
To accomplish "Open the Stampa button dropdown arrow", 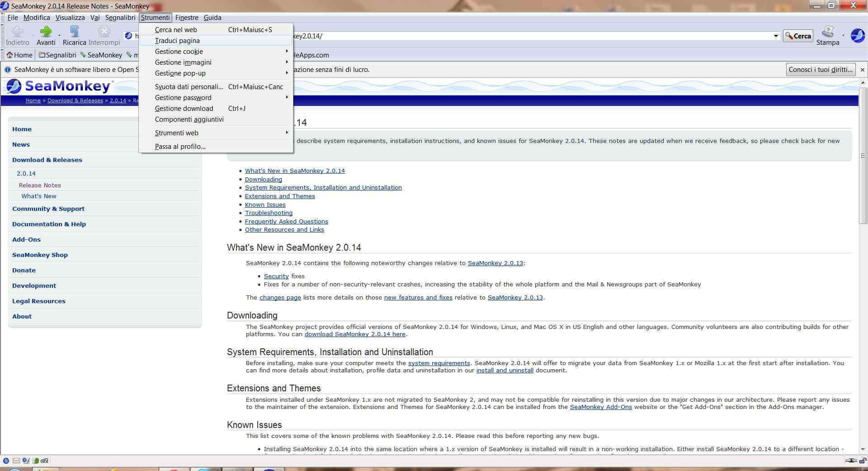I will pyautogui.click(x=844, y=36).
